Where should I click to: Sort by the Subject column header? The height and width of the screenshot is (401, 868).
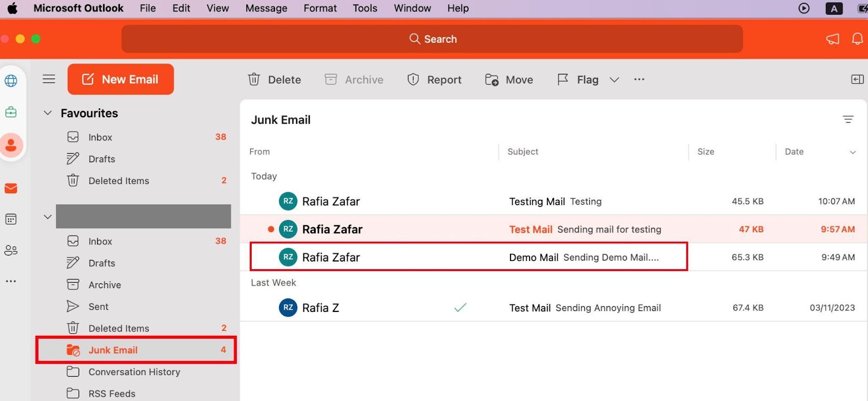pyautogui.click(x=523, y=152)
